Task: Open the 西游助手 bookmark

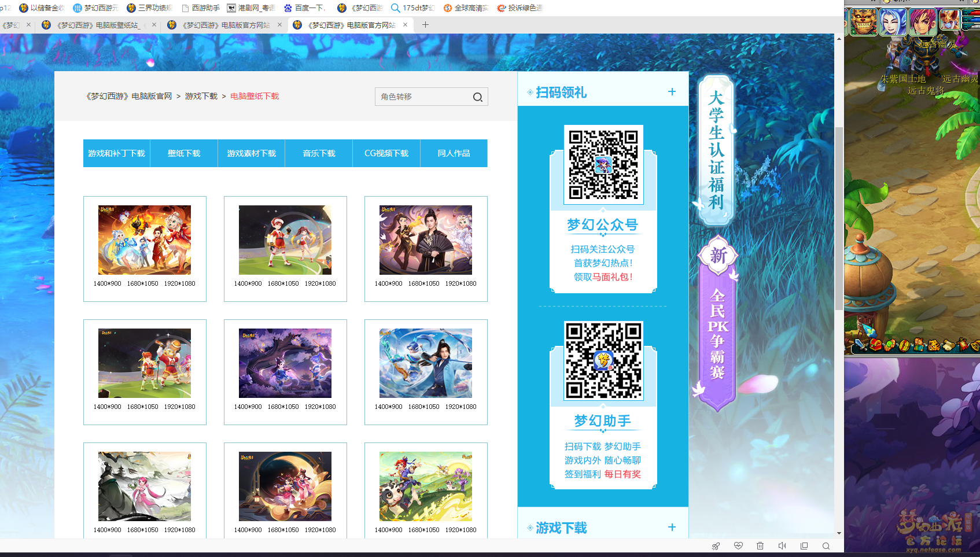Action: (201, 8)
